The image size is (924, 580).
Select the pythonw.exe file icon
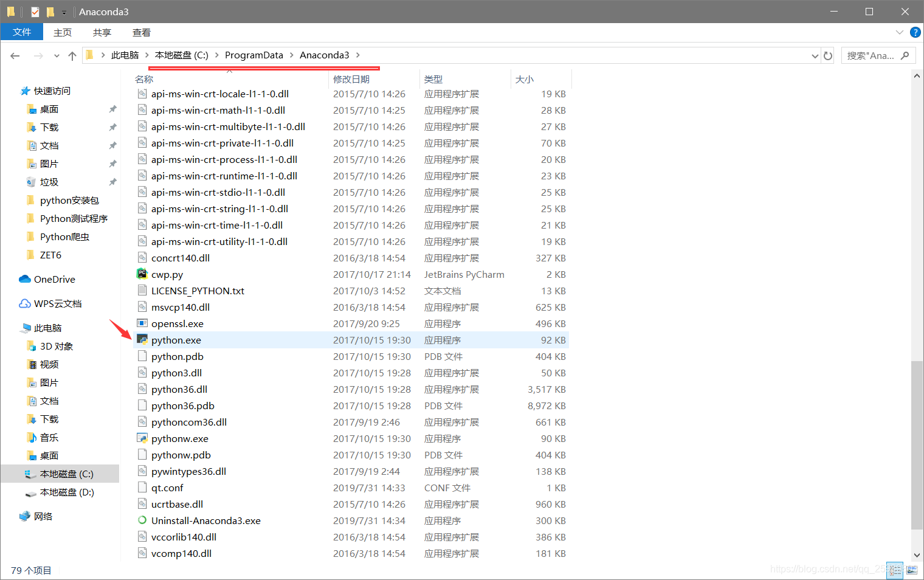pos(142,438)
